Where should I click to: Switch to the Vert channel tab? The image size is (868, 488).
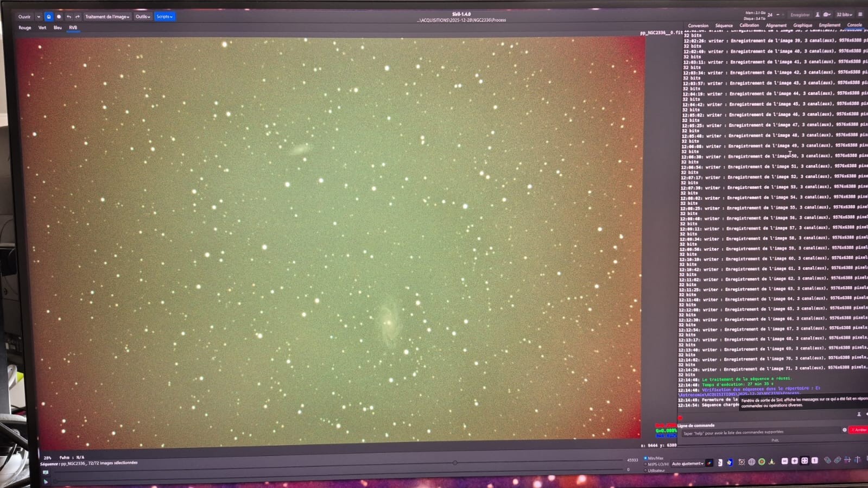pos(42,28)
